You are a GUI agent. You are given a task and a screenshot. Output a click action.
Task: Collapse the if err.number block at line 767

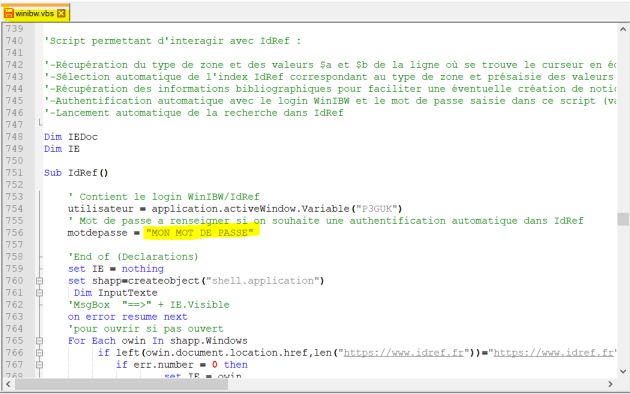(39, 365)
